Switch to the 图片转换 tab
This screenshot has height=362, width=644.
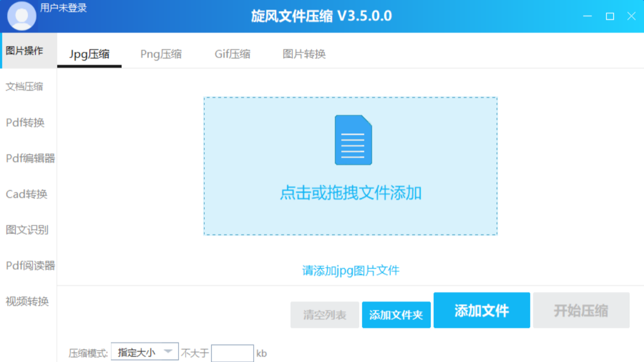coord(304,54)
